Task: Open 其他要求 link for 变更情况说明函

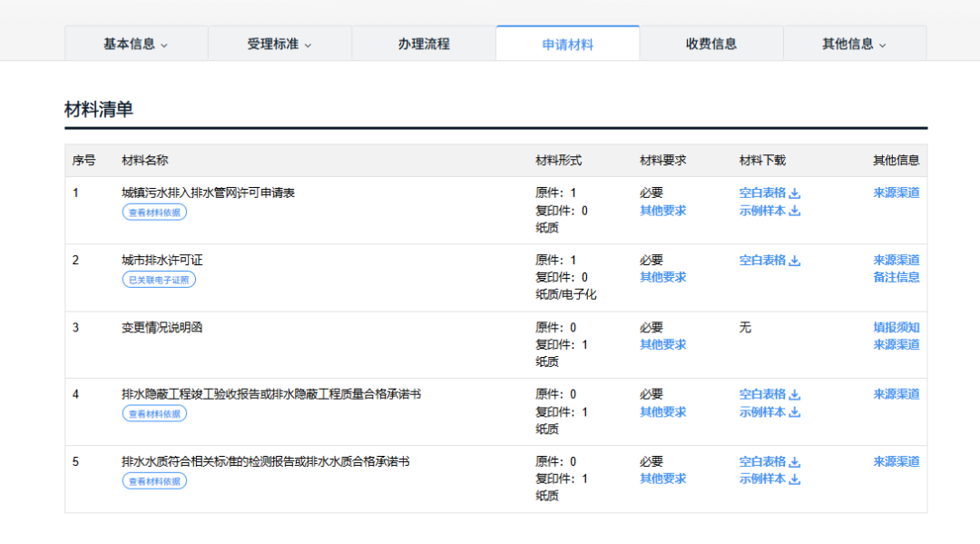Action: 662,345
